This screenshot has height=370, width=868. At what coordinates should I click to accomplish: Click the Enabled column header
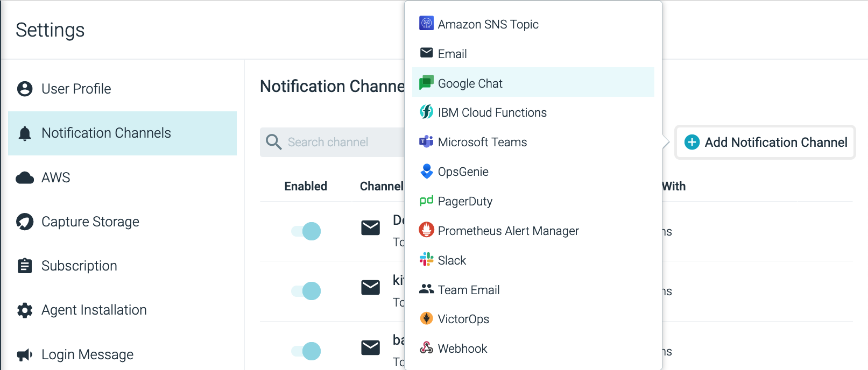pos(306,186)
